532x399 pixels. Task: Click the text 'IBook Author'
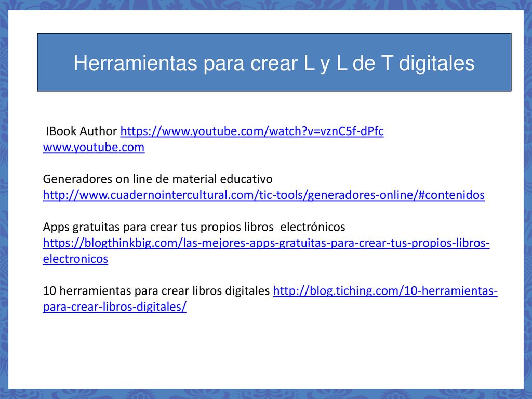(x=82, y=131)
